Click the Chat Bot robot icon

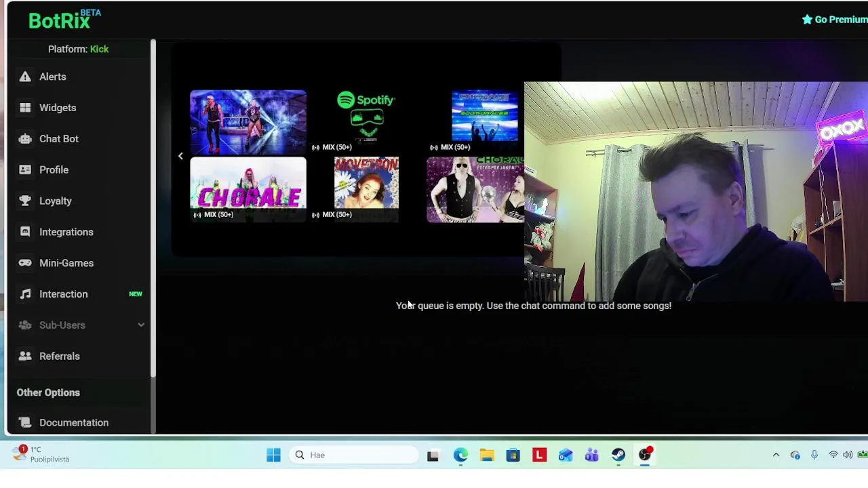point(25,139)
